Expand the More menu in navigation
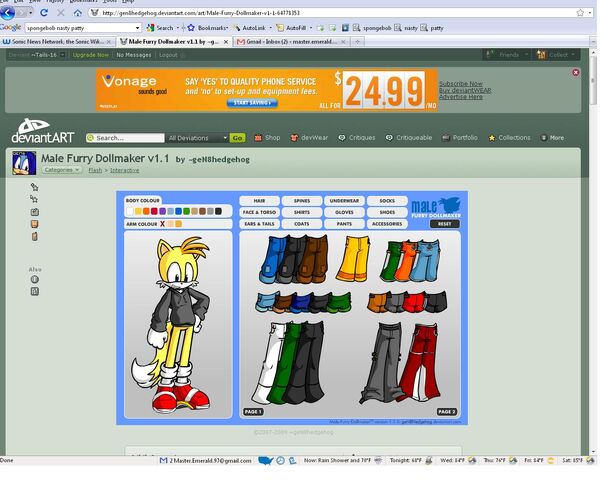 552,138
